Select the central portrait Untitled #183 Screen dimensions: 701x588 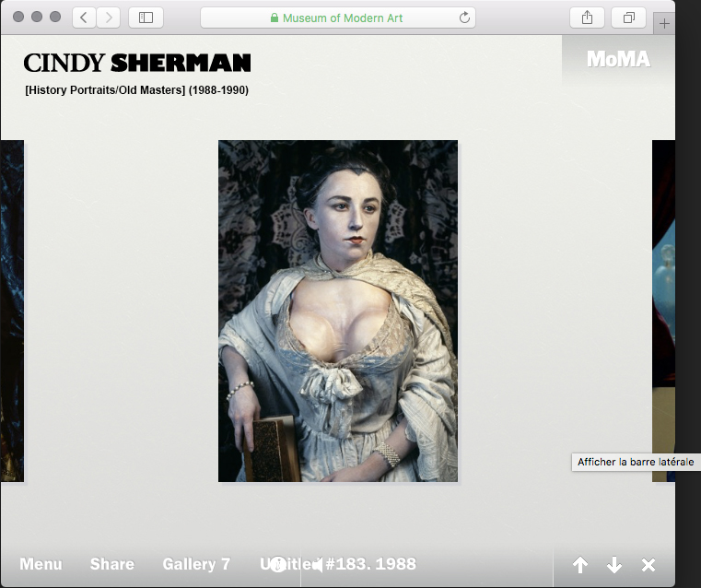(337, 311)
